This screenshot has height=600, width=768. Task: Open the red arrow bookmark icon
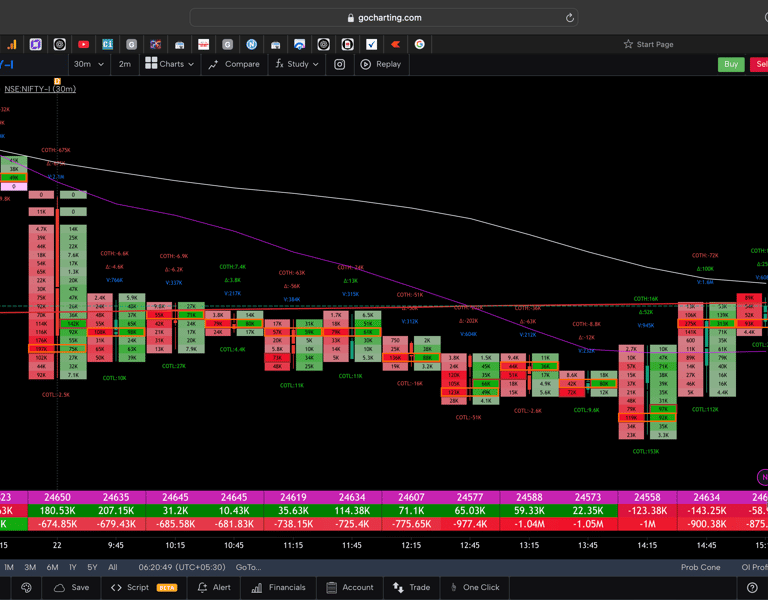(395, 45)
